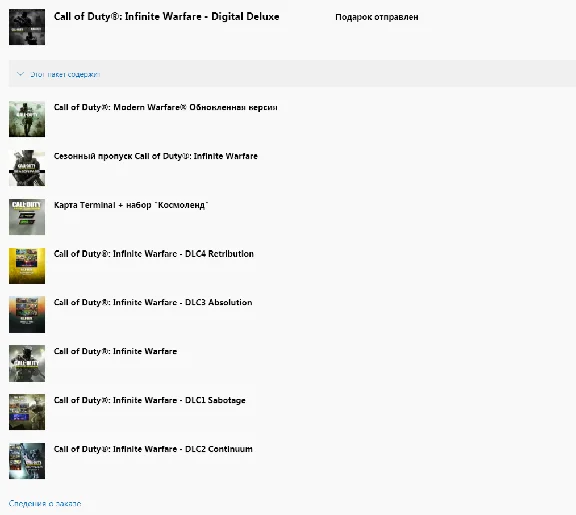Open the DLC3 Absolution cover art
Viewport: 576px width, 515px height.
pos(27,314)
